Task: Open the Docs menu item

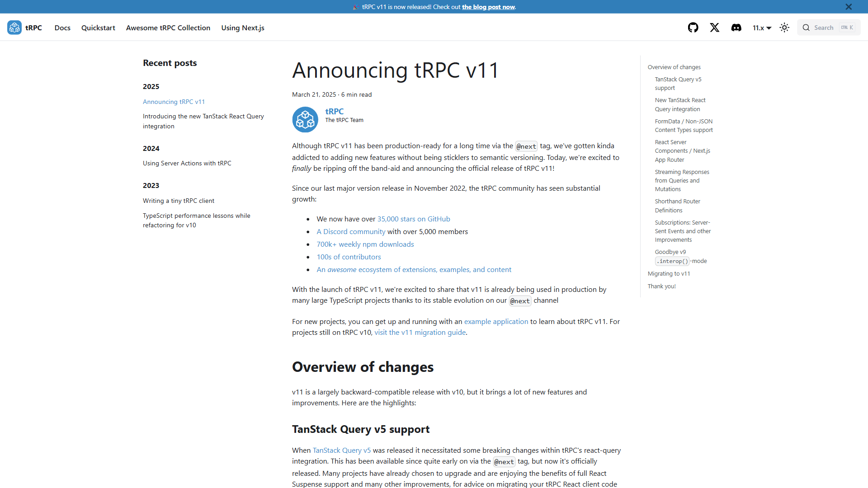Action: [x=62, y=28]
